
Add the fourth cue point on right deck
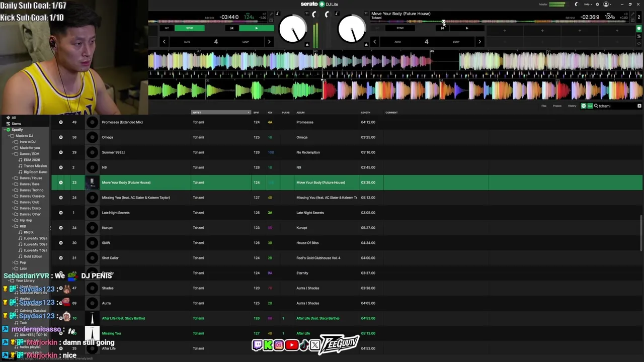coord(617,31)
